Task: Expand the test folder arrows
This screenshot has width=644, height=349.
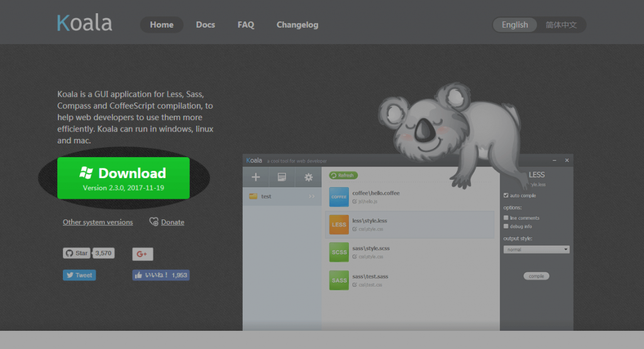Action: (312, 196)
